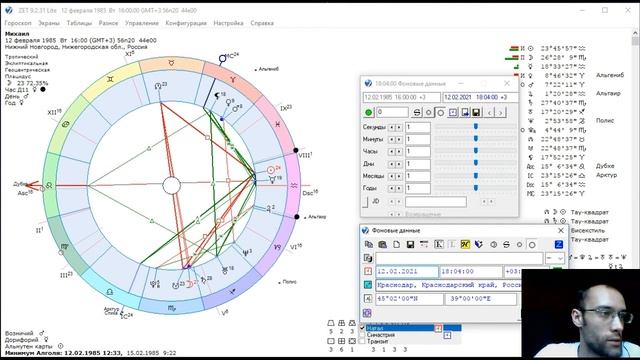This screenshot has width=640, height=360.
Task: Click the purple icon at Фоновые данные bottom
Action: pos(367,313)
